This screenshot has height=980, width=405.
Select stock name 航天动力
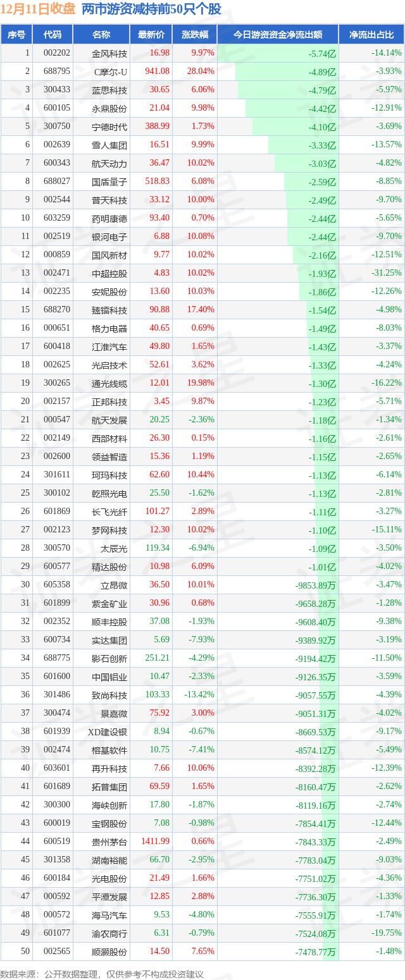(109, 163)
